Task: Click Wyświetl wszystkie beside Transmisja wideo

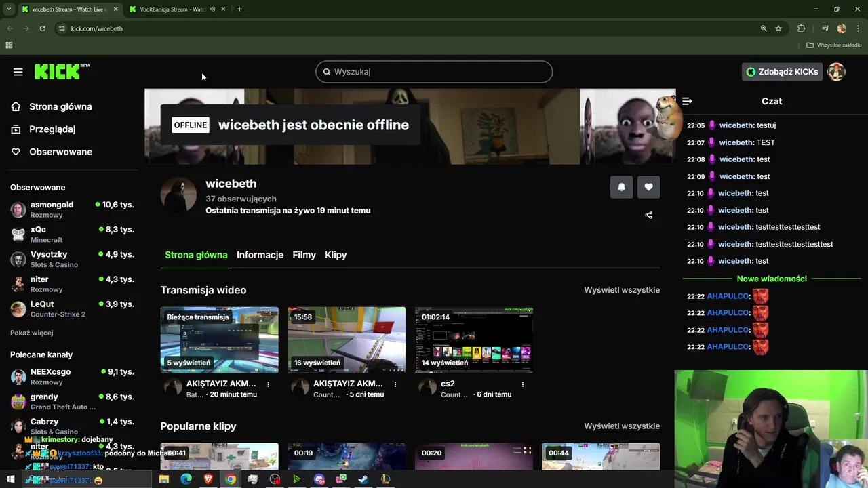Action: point(622,290)
